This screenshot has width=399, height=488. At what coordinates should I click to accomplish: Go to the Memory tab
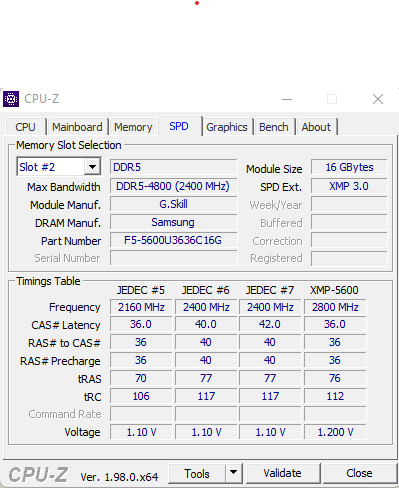(x=133, y=127)
